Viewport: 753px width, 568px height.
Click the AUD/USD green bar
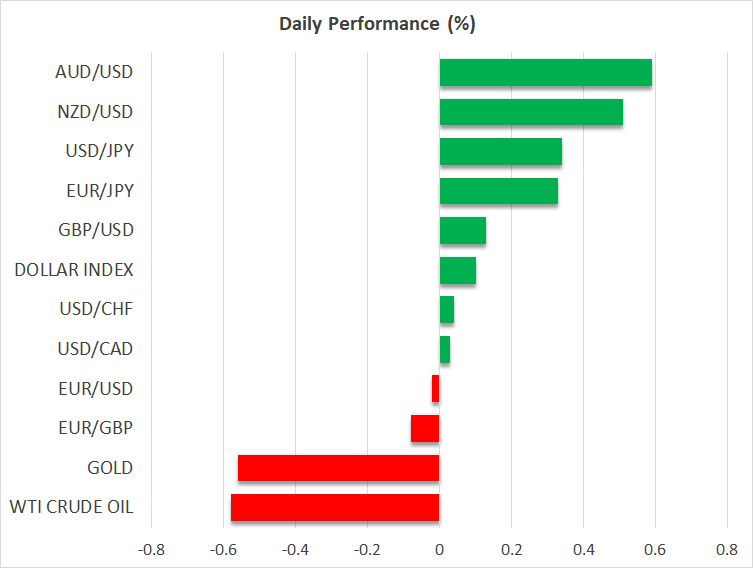coord(545,73)
